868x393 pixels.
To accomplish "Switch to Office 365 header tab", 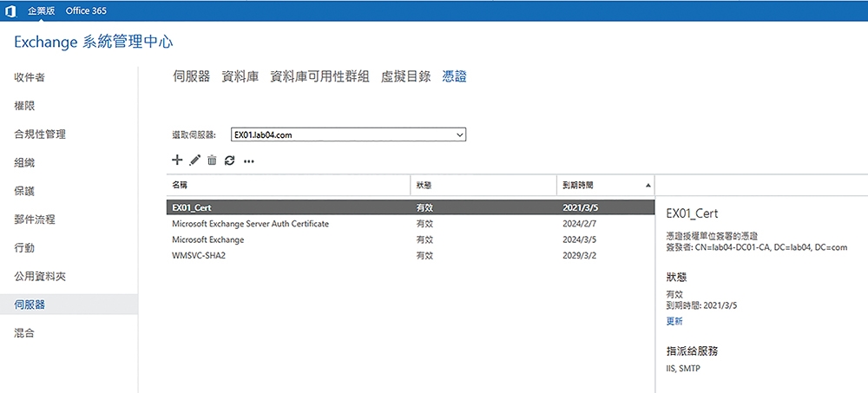I will click(x=86, y=10).
